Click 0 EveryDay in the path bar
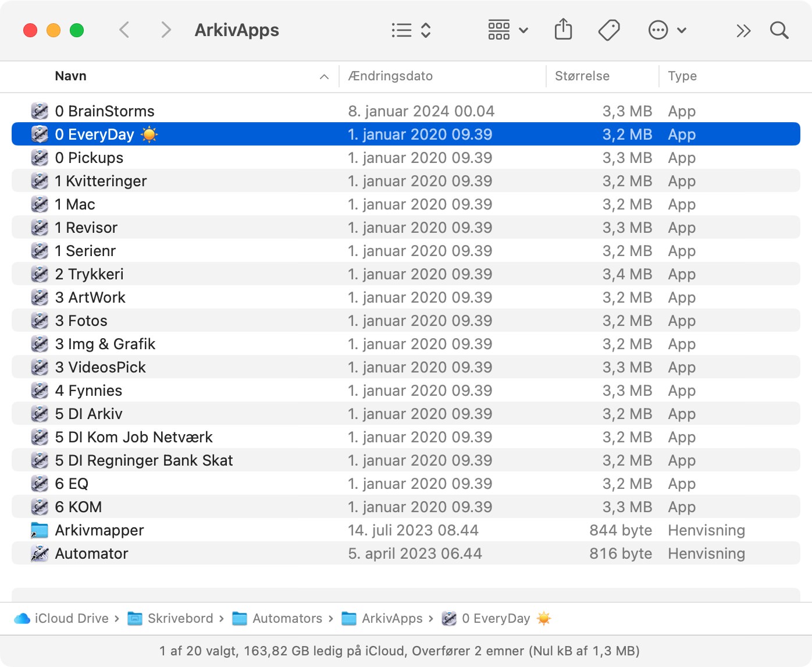This screenshot has height=667, width=812. 496,618
